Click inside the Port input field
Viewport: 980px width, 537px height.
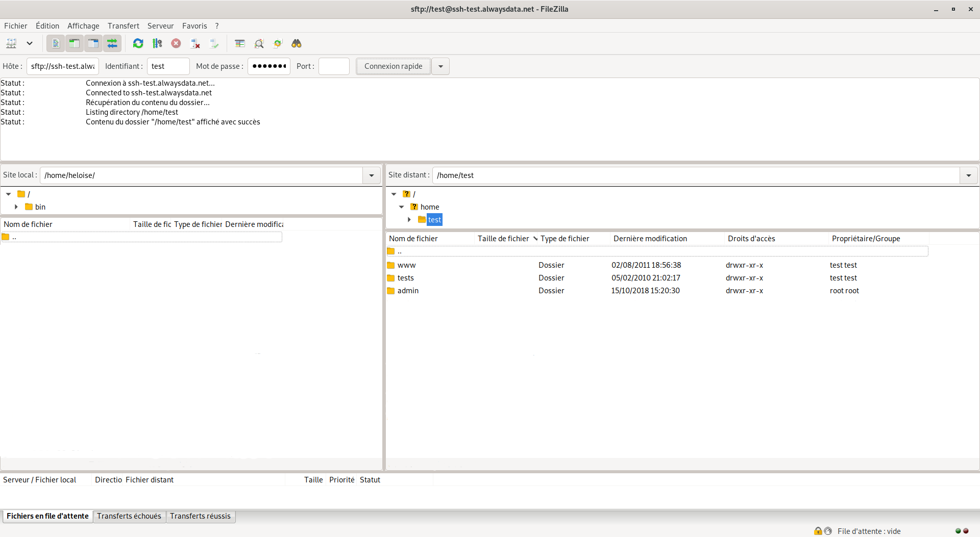click(x=333, y=66)
